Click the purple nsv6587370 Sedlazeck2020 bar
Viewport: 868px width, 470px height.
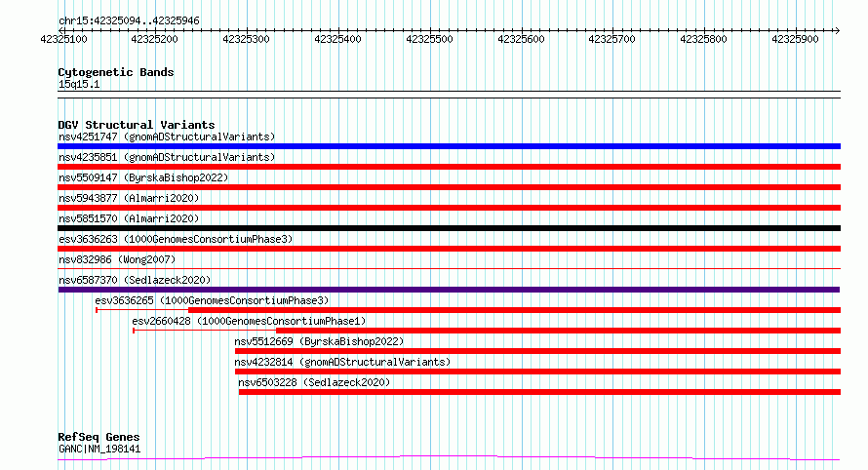coord(449,290)
